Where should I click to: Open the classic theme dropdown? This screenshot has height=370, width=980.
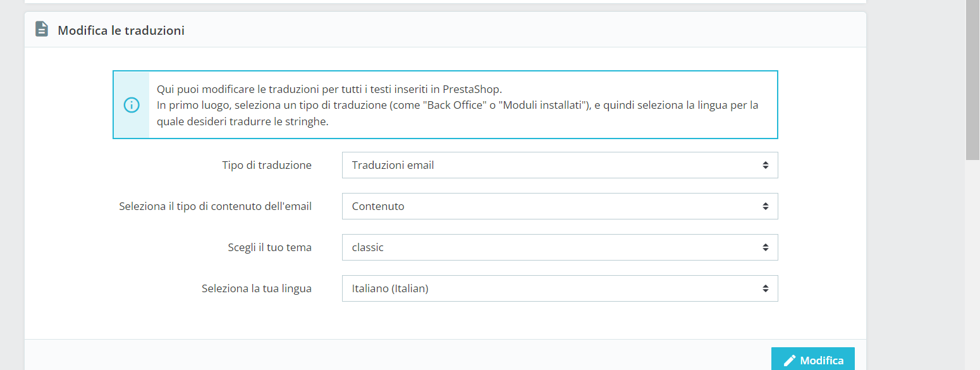click(x=559, y=247)
